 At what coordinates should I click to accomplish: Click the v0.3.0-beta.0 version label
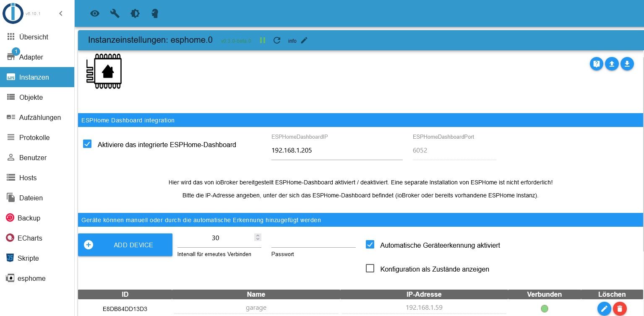(236, 41)
